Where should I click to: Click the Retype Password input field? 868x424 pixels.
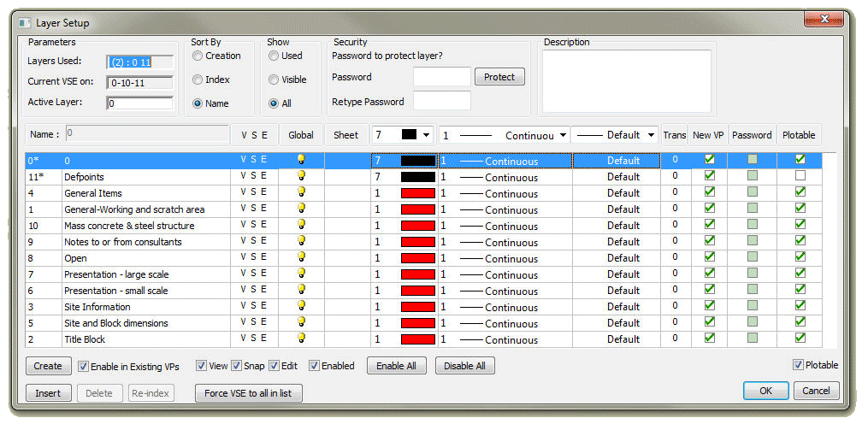click(x=441, y=101)
